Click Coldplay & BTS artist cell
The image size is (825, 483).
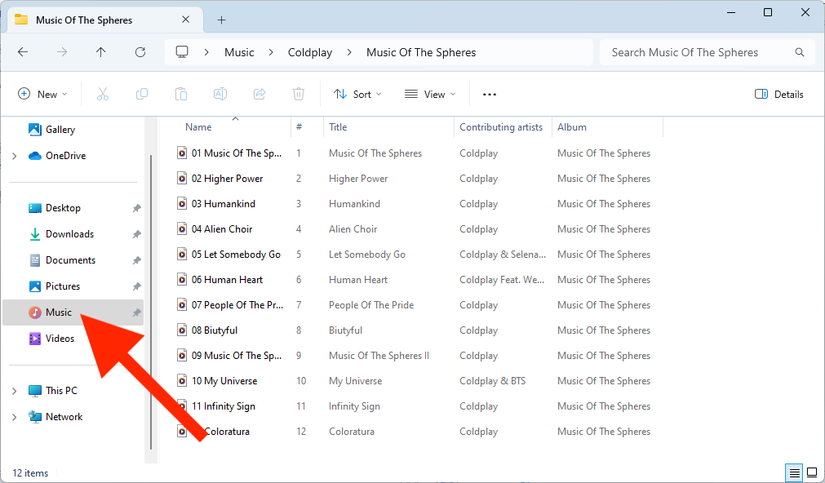click(492, 381)
